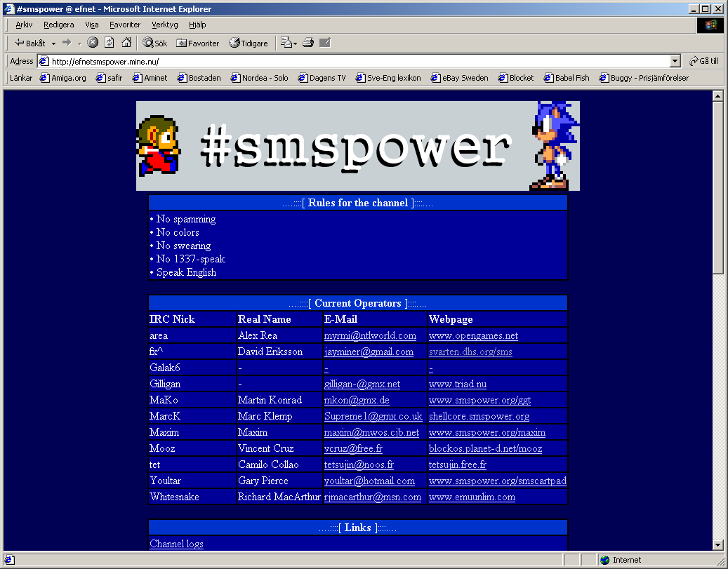
Task: Click the myrmi@ntlworld.com email link
Action: [x=370, y=335]
